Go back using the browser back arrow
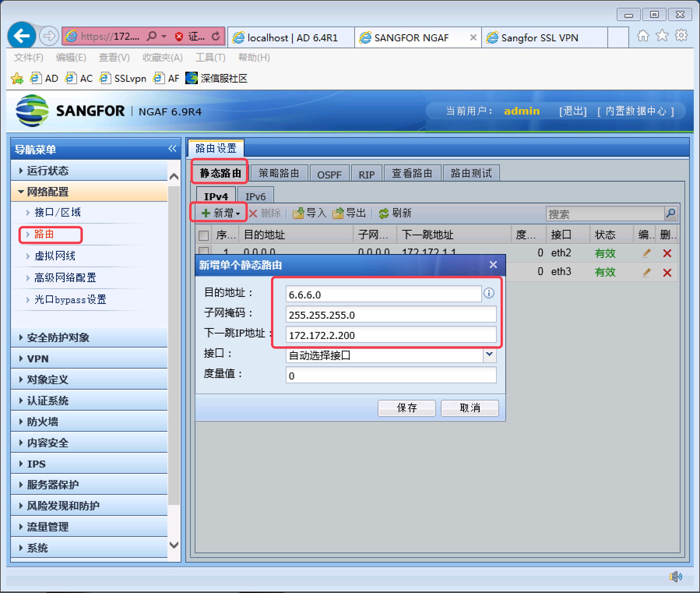The width and height of the screenshot is (700, 593). (21, 36)
